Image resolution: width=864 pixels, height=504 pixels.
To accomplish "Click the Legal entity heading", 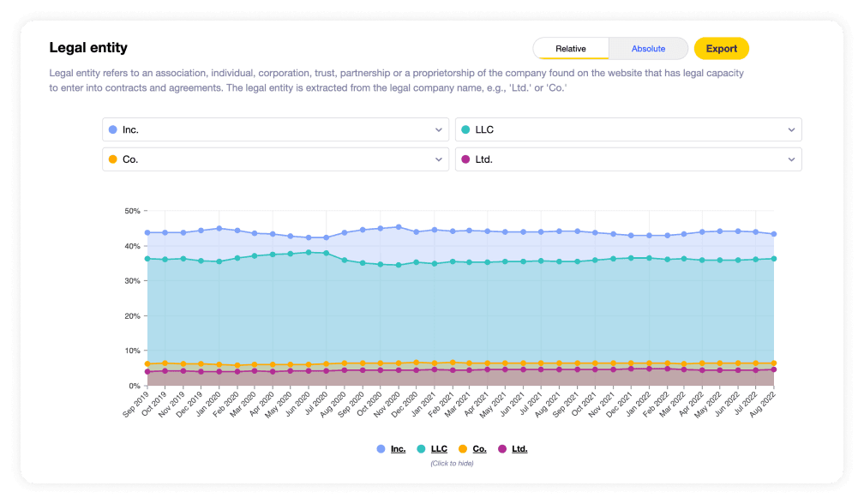I will (x=88, y=48).
